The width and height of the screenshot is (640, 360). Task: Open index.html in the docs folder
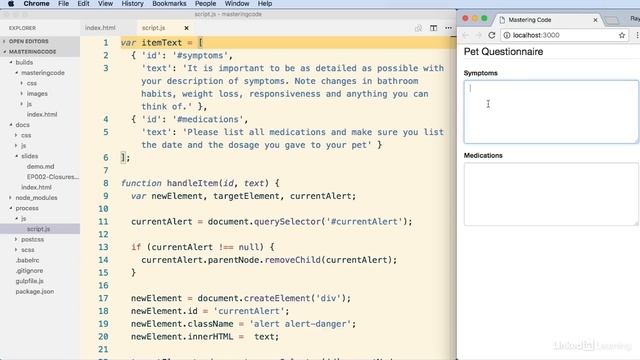(36, 187)
